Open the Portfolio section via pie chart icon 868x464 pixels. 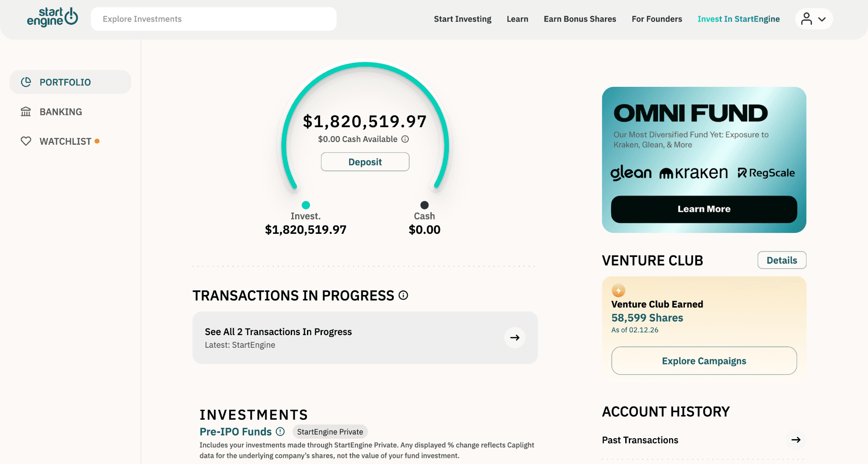[26, 82]
